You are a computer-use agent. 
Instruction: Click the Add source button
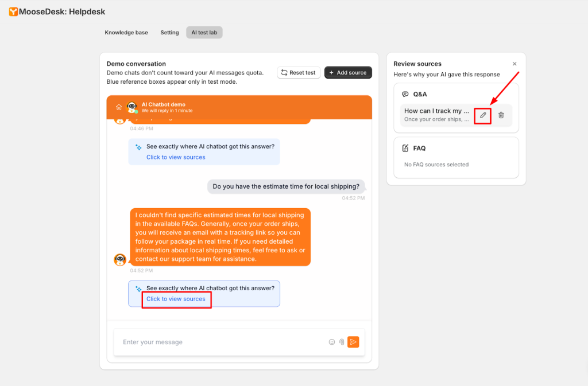click(348, 73)
